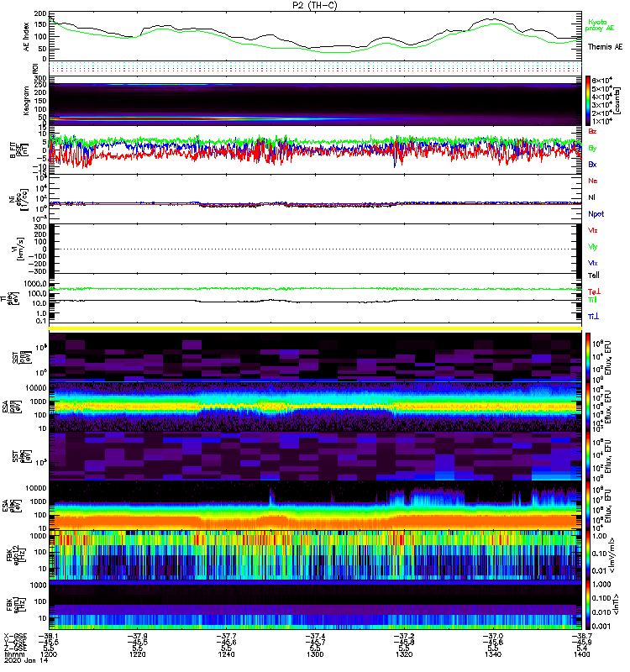Click the '1340' time tick label
This screenshot has width=630, height=672.
point(493,654)
